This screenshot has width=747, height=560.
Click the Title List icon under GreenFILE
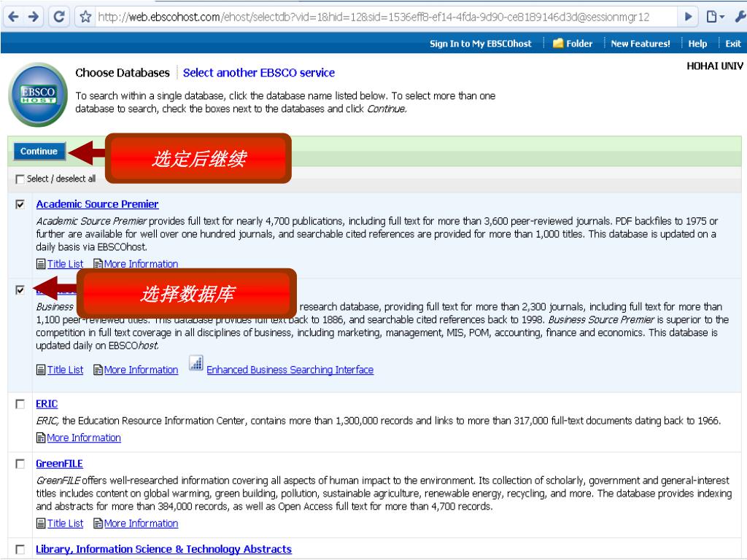[41, 524]
